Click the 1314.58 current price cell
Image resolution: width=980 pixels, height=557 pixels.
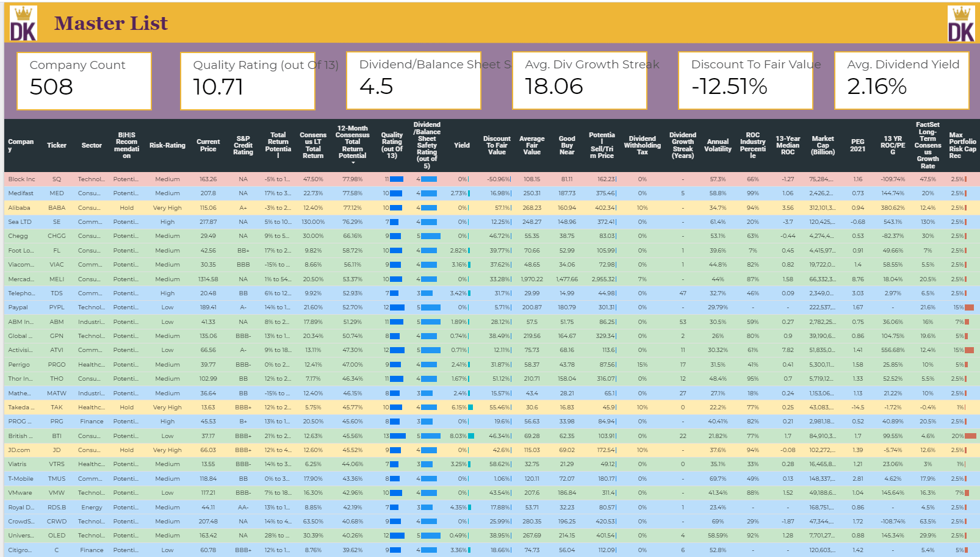coord(208,279)
